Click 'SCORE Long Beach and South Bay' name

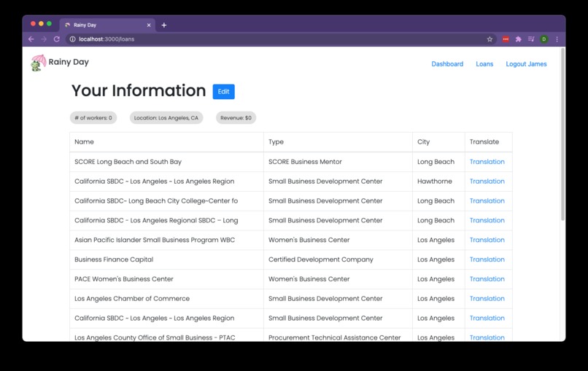pyautogui.click(x=128, y=162)
